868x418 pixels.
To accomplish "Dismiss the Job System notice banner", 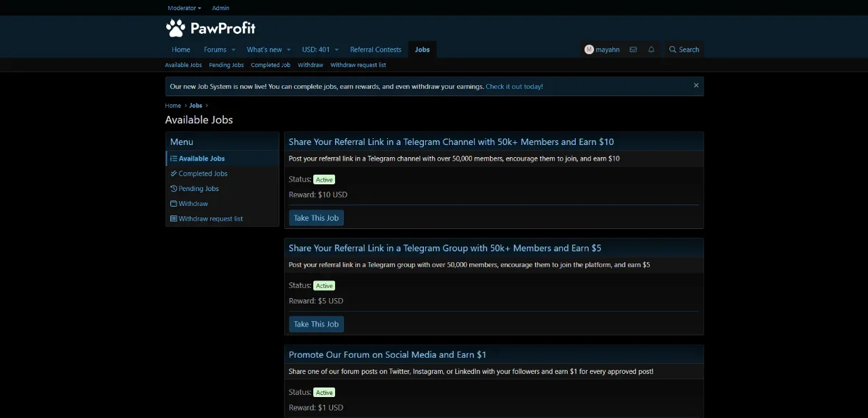I will pos(696,85).
